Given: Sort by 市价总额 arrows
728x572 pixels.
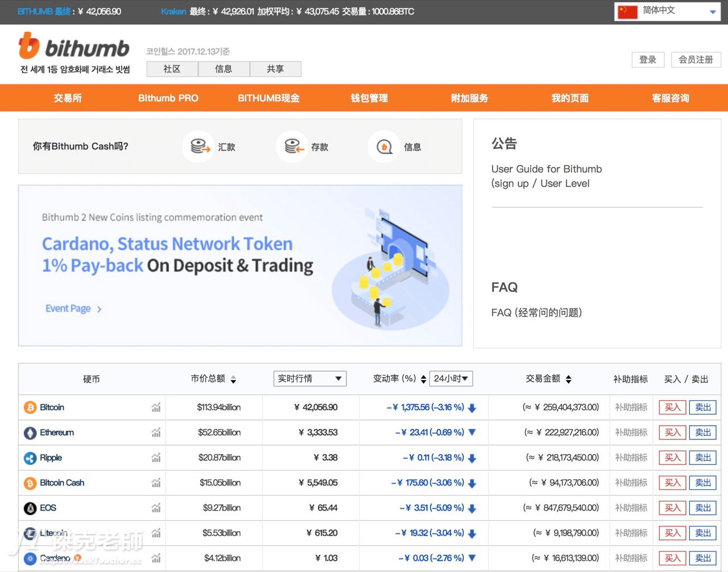Looking at the screenshot, I should pos(233,379).
